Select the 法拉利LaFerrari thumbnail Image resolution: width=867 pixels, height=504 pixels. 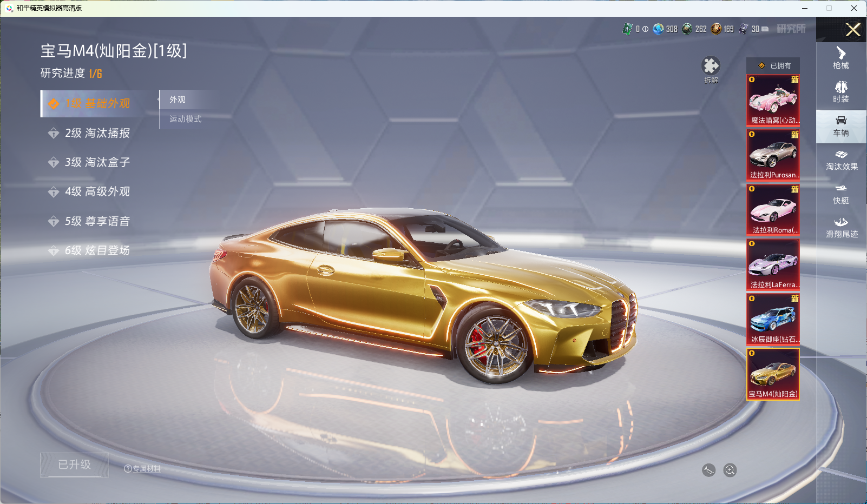click(x=773, y=264)
